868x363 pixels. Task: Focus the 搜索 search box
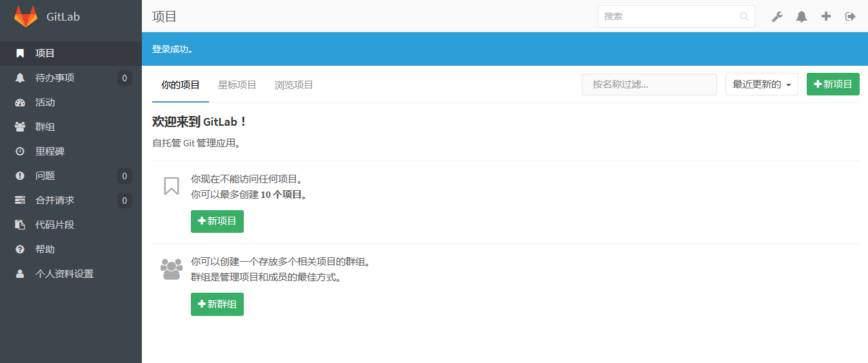click(676, 16)
